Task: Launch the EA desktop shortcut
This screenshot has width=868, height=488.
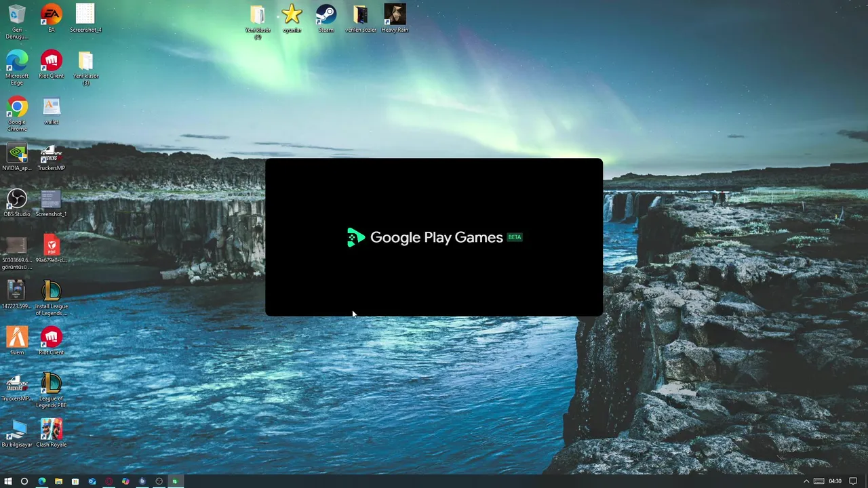Action: pos(51,18)
